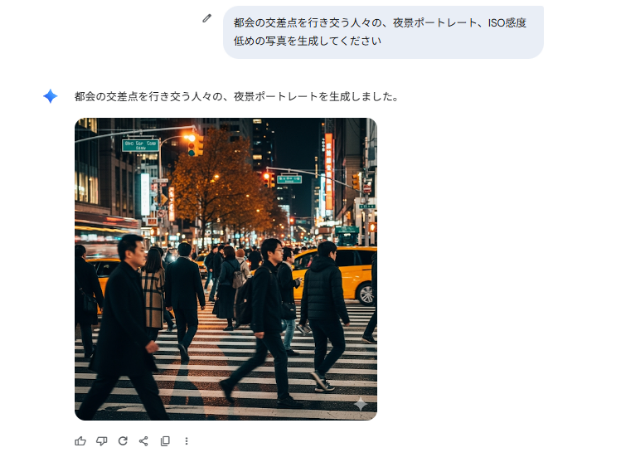640x457 pixels.
Task: Click the response text ending in 生成しました
Action: (236, 97)
